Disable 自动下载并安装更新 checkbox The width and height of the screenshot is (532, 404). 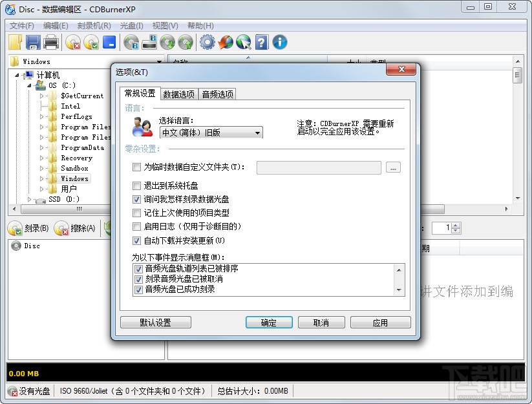pos(137,240)
